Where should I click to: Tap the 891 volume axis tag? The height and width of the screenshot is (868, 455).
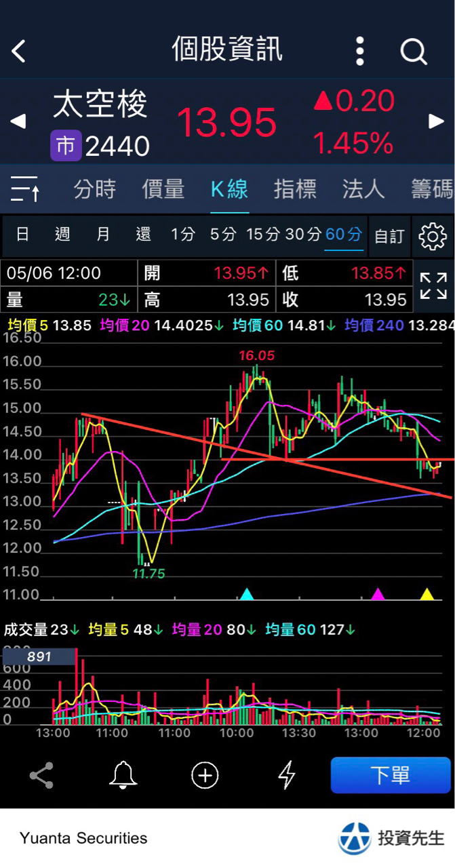click(x=39, y=656)
